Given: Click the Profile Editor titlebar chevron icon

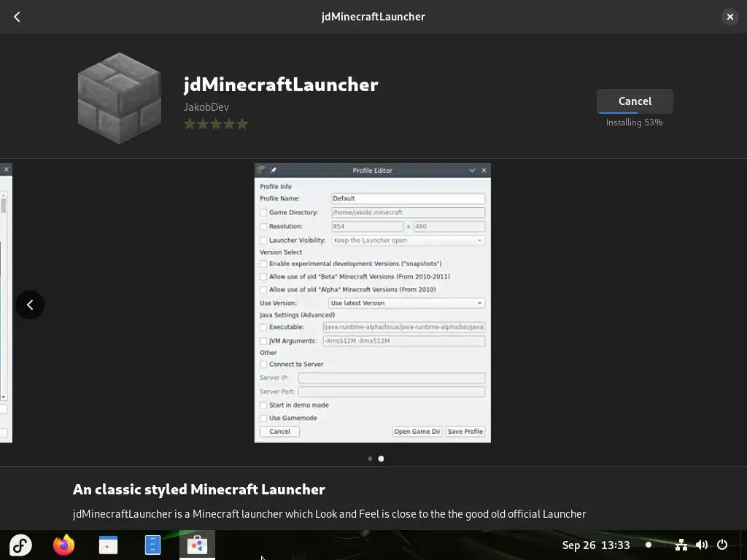Looking at the screenshot, I should (x=472, y=171).
